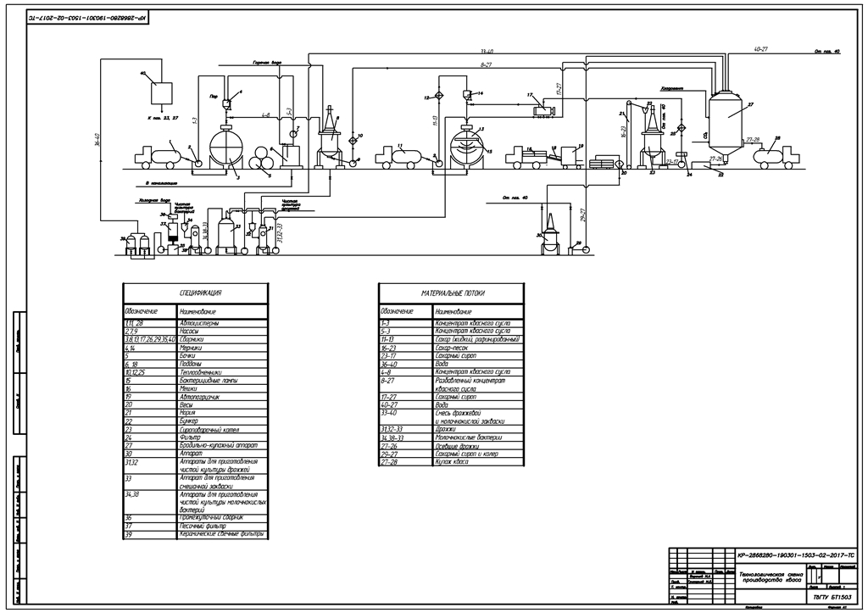Select the pallet container labeled 6
The height and width of the screenshot is (613, 868).
point(290,156)
